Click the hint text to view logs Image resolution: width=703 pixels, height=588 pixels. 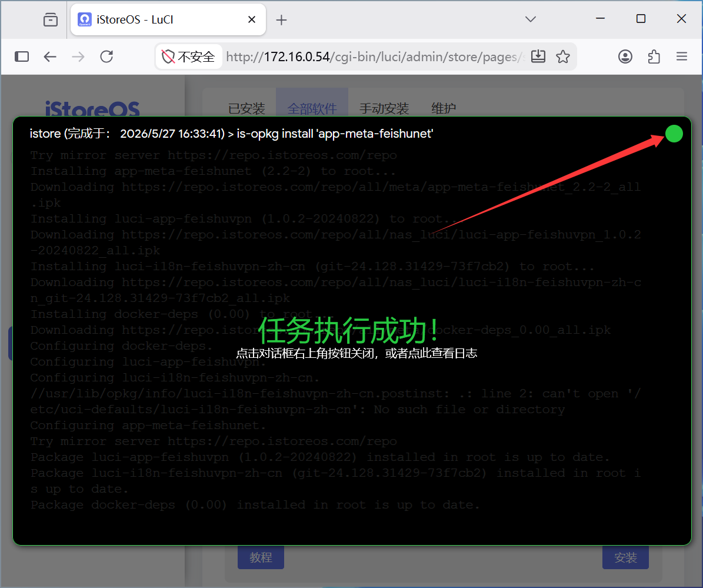(357, 353)
